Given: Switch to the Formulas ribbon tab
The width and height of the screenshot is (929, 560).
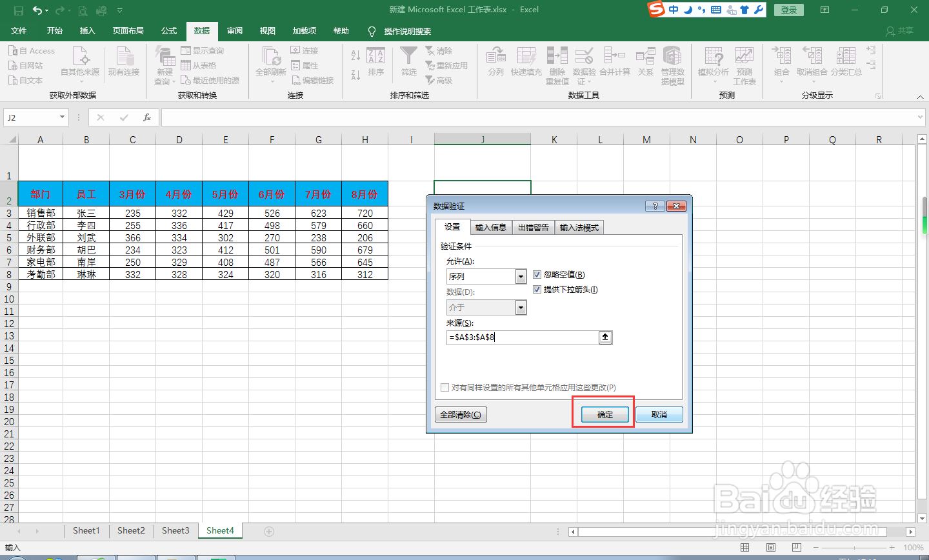Looking at the screenshot, I should pos(169,31).
